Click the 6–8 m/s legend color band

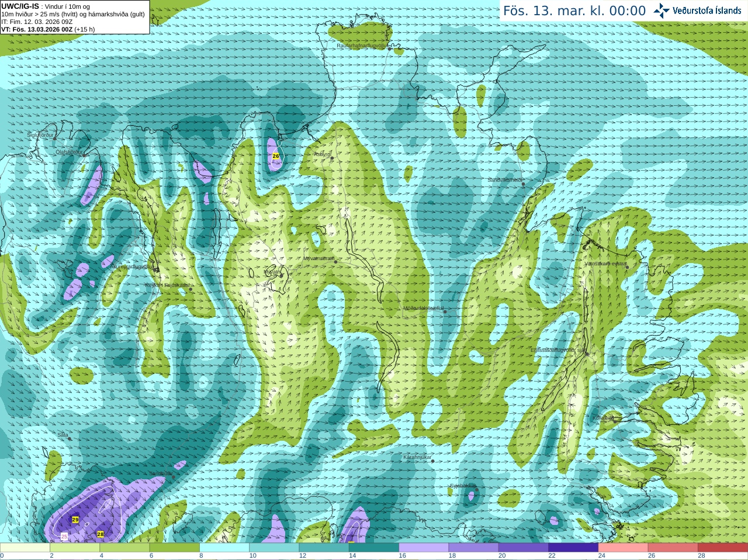174,548
